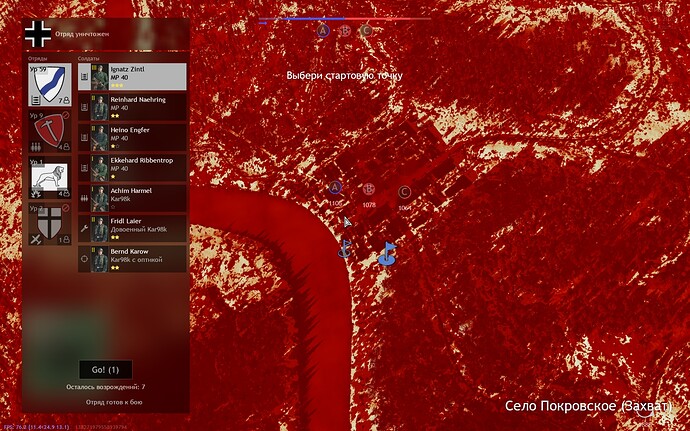Click the blue-red team score bar
Screen dimensions: 690x431
click(x=345, y=19)
